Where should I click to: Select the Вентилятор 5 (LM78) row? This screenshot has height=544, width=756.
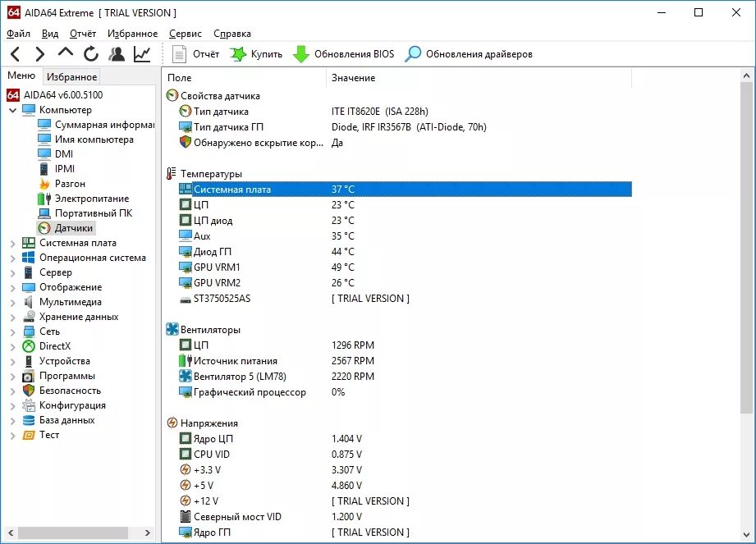pyautogui.click(x=405, y=377)
